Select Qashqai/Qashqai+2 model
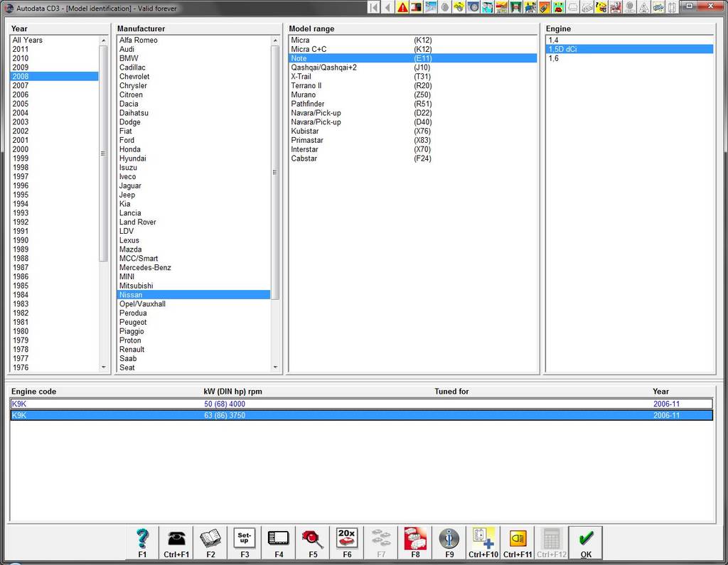728x565 pixels. (413, 68)
